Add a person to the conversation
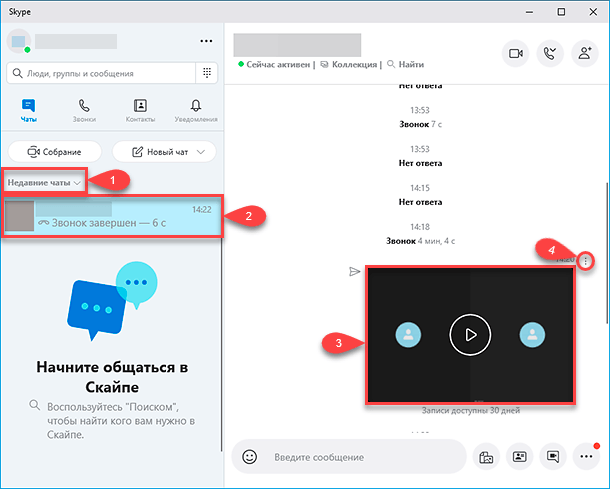The image size is (610, 489). (x=585, y=53)
